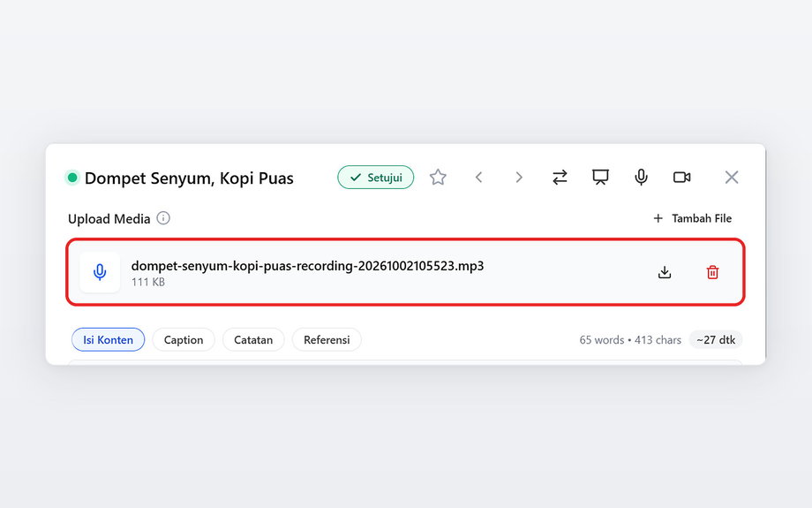
Task: Close the Dompet Senyum, Kopi Puas panel
Action: click(x=731, y=178)
